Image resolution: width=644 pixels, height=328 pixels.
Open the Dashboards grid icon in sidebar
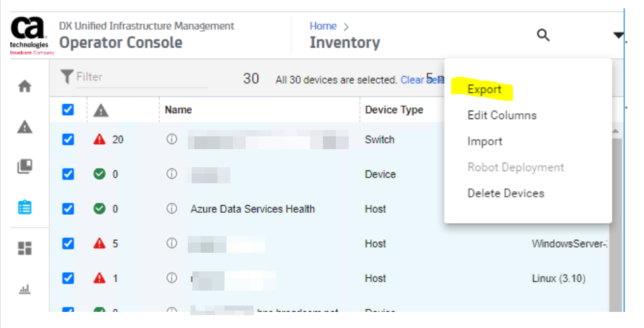tap(24, 248)
